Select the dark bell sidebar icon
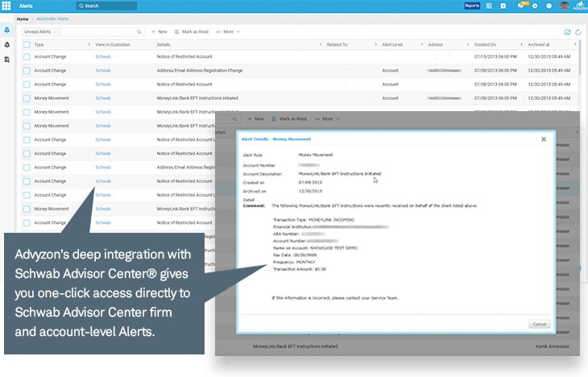This screenshot has width=588, height=377. coord(6,44)
